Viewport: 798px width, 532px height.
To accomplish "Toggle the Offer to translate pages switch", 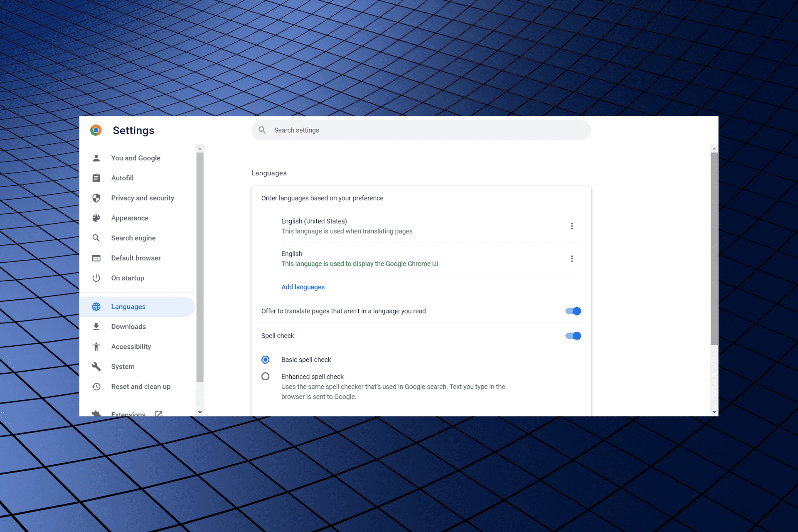I will point(572,310).
